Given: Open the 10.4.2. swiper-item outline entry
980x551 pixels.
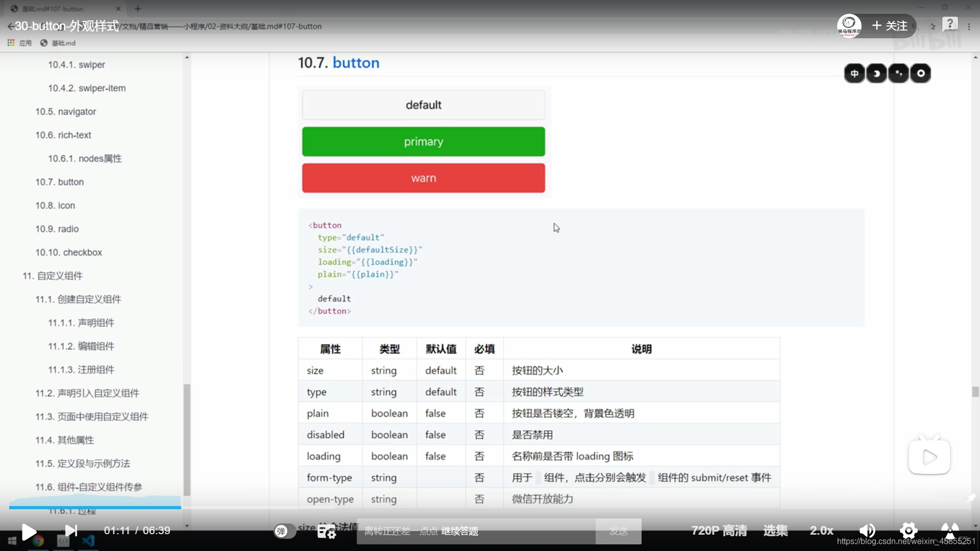Looking at the screenshot, I should 87,88.
